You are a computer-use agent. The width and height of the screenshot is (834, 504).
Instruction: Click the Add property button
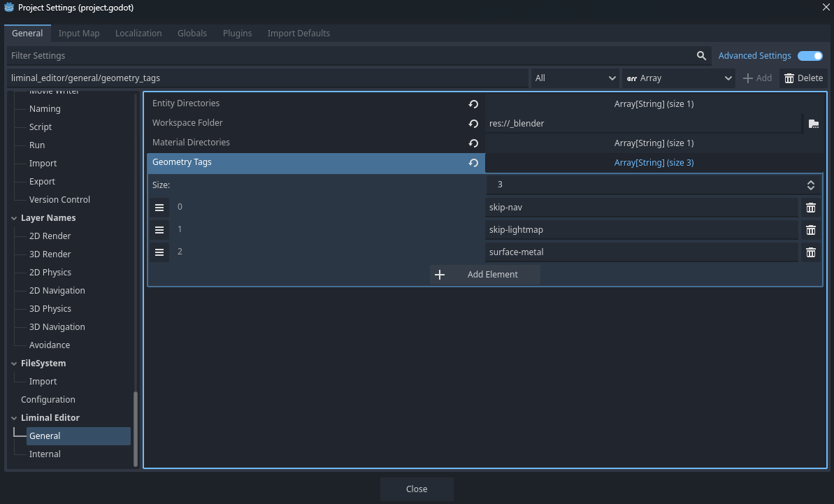[757, 78]
